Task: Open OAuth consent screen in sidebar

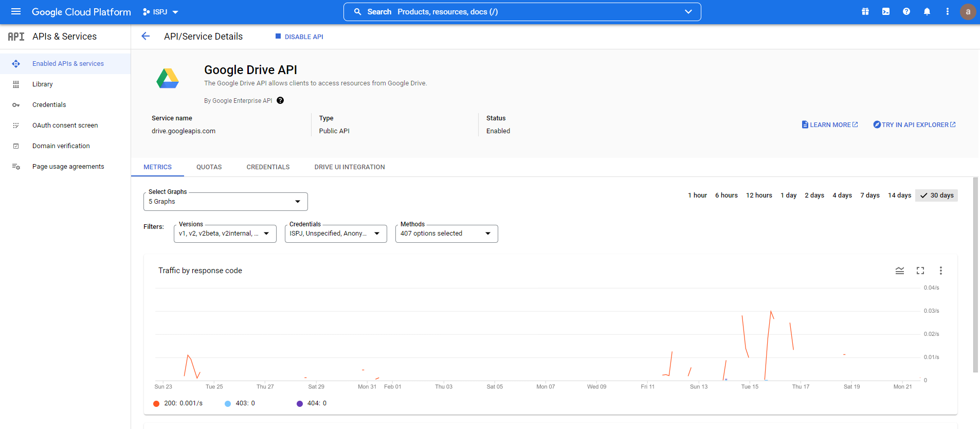Action: point(65,126)
